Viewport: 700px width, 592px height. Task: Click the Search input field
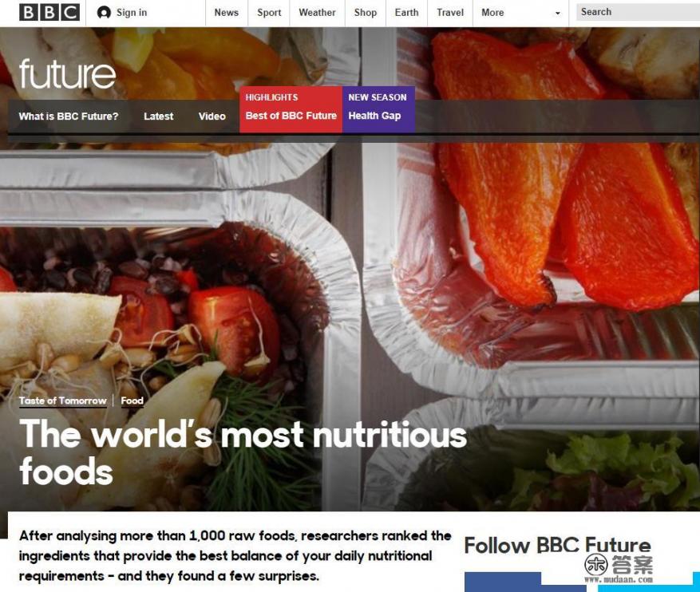tap(638, 12)
